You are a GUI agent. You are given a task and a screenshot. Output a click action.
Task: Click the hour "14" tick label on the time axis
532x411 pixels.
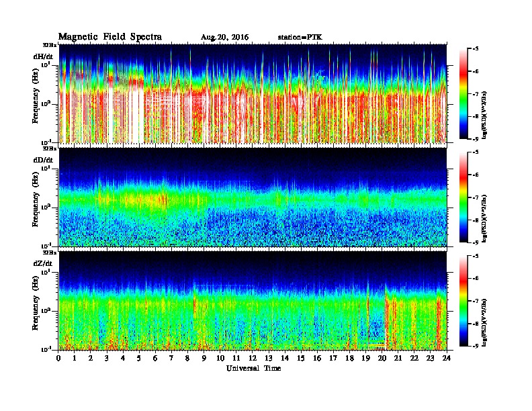[285, 358]
